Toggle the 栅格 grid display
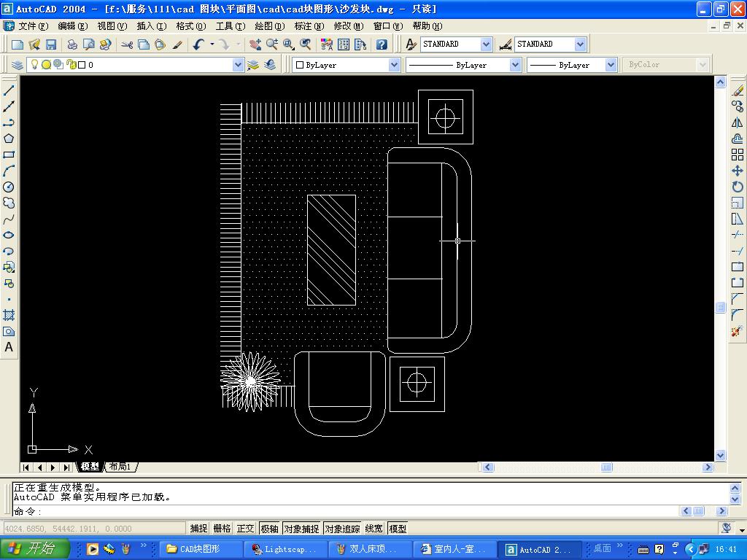Viewport: 747px width, 560px height. tap(222, 529)
